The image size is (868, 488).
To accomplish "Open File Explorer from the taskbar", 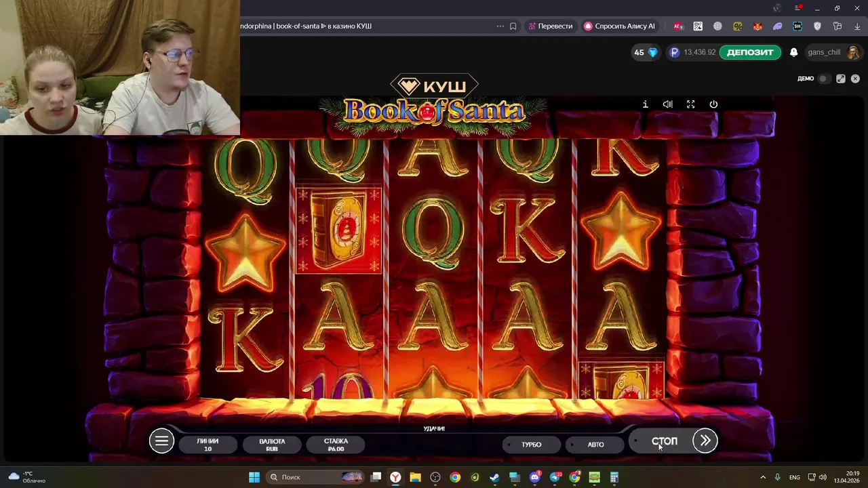I will click(415, 477).
